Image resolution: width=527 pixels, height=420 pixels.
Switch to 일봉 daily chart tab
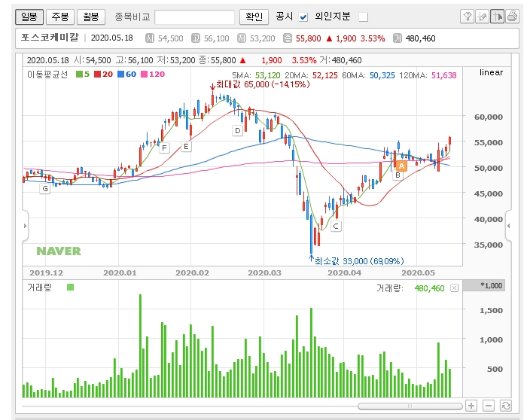click(29, 17)
